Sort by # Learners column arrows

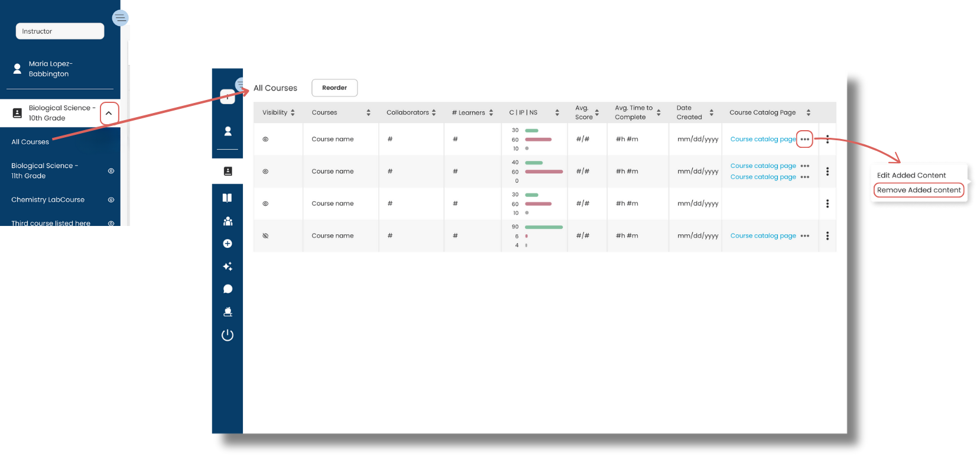491,112
